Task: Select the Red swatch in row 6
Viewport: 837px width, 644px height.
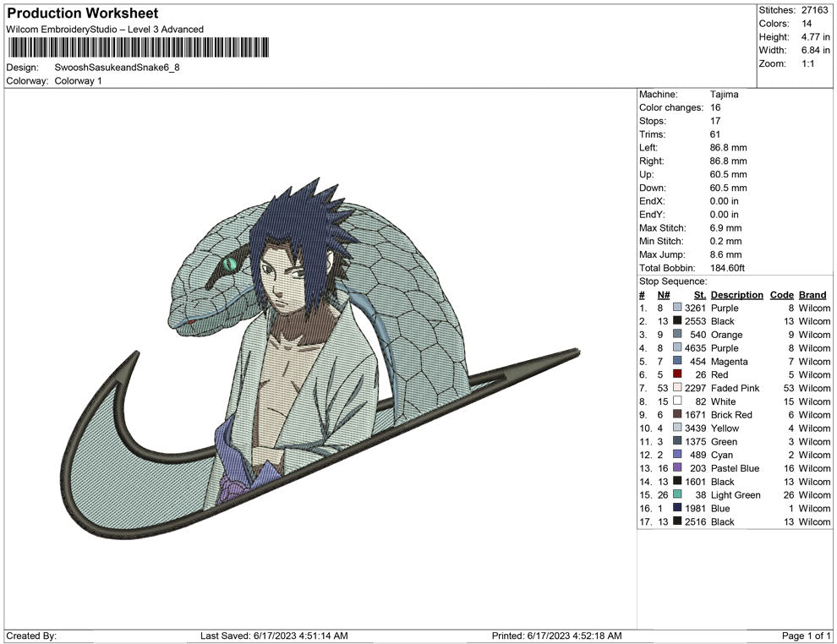Action: coord(677,374)
